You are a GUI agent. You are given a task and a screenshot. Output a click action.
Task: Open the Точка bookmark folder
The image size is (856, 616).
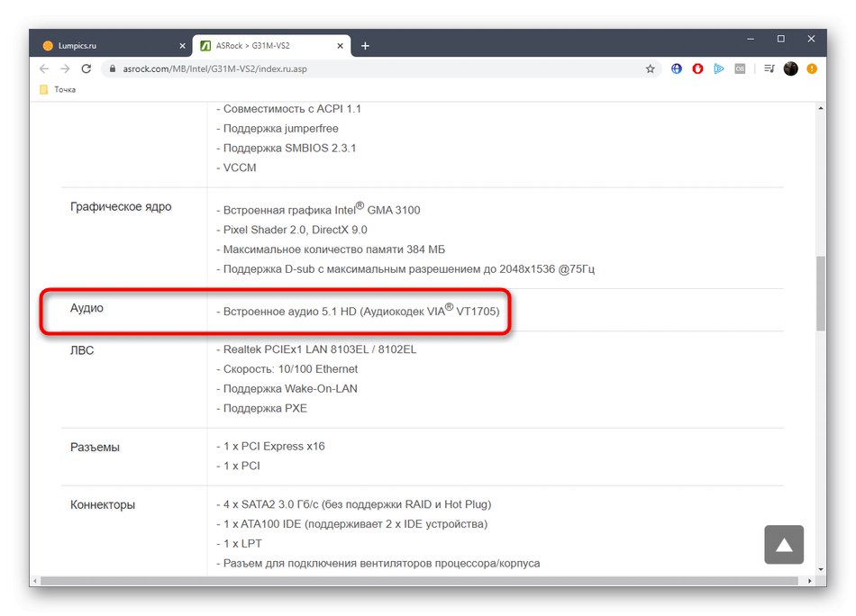pyautogui.click(x=58, y=89)
